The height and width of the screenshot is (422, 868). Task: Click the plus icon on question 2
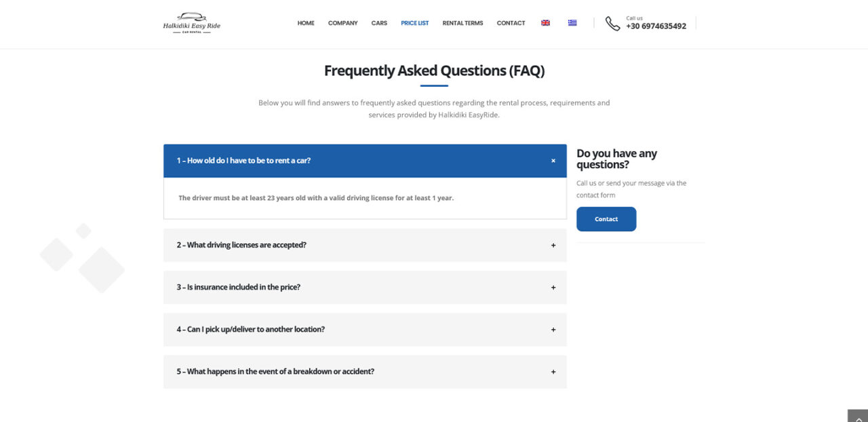[553, 246]
